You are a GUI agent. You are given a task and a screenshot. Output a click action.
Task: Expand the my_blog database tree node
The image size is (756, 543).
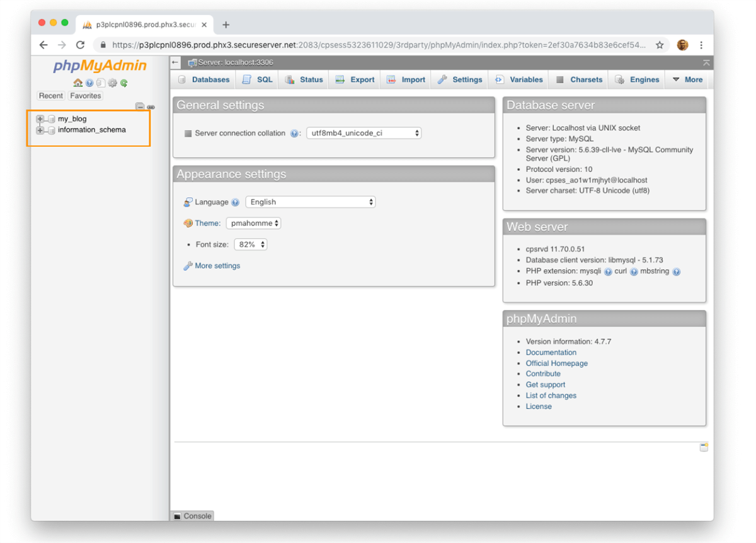(40, 119)
